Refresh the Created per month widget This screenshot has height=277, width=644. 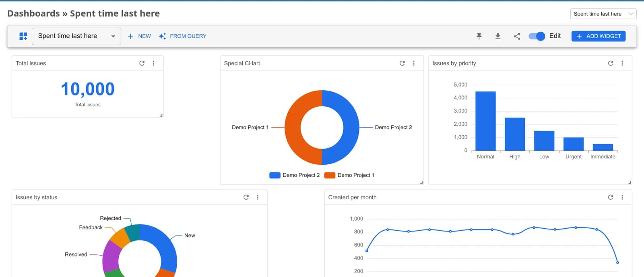[611, 197]
